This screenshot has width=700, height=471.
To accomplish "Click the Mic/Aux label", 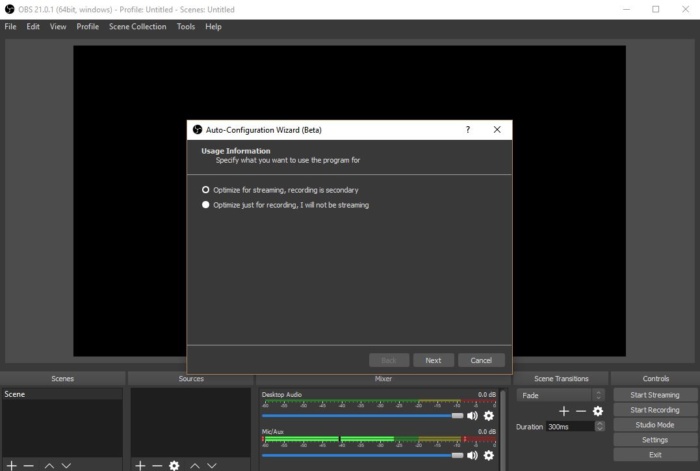I will point(272,432).
